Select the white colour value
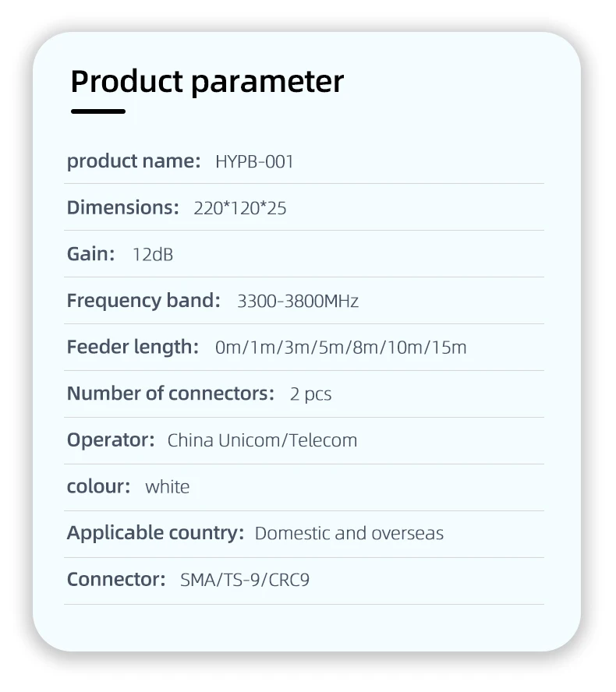Image resolution: width=616 pixels, height=692 pixels. [x=168, y=487]
